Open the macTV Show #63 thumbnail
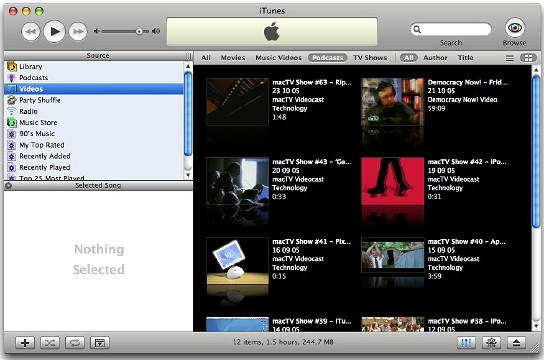This screenshot has height=360, width=544. point(237,102)
